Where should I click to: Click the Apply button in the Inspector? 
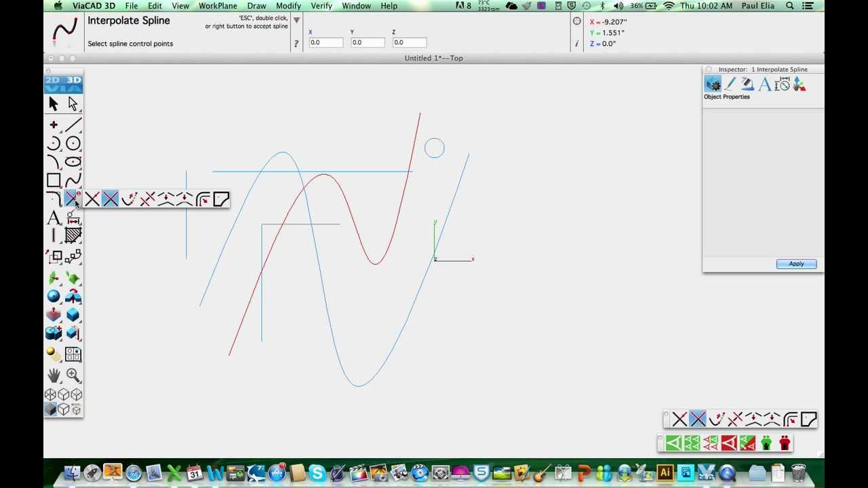[796, 264]
